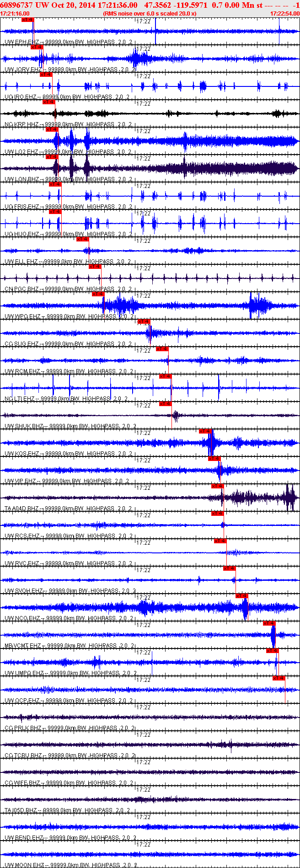Select the UW UMPQ EHZ trace label
The image size is (300, 868).
(x=71, y=673)
